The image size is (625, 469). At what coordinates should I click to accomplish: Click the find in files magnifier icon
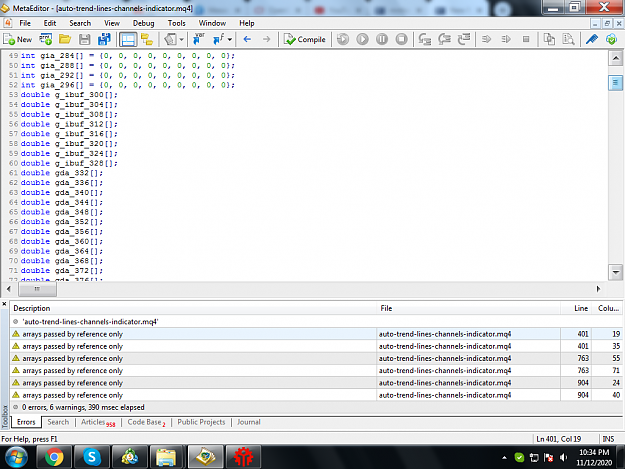(x=568, y=39)
